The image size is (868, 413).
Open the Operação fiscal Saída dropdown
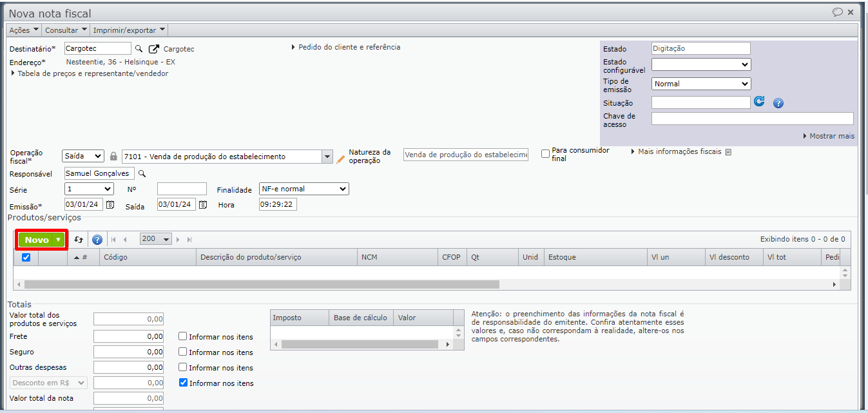pos(83,156)
